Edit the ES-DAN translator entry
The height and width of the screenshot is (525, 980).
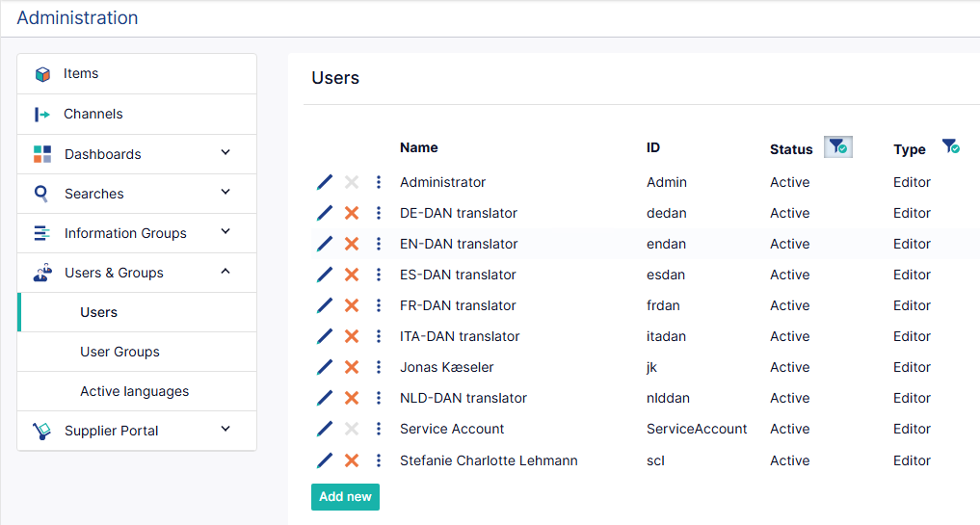[325, 275]
